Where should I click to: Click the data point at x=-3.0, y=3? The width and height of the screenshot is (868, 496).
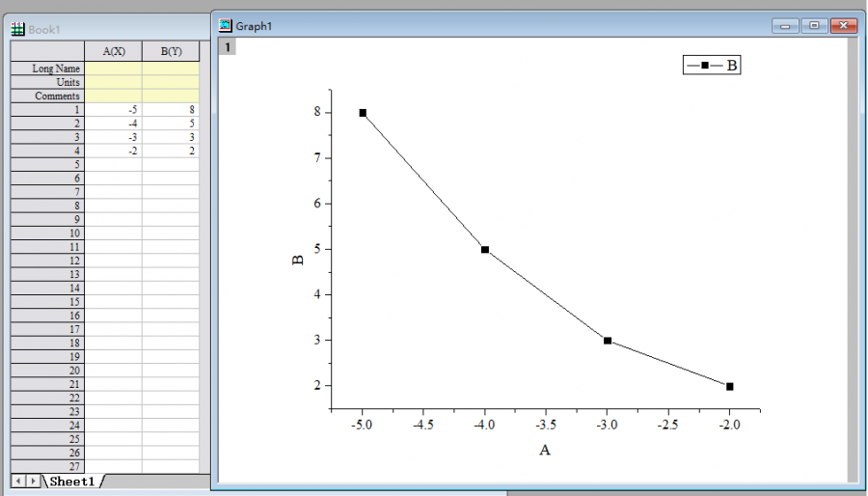pos(608,341)
